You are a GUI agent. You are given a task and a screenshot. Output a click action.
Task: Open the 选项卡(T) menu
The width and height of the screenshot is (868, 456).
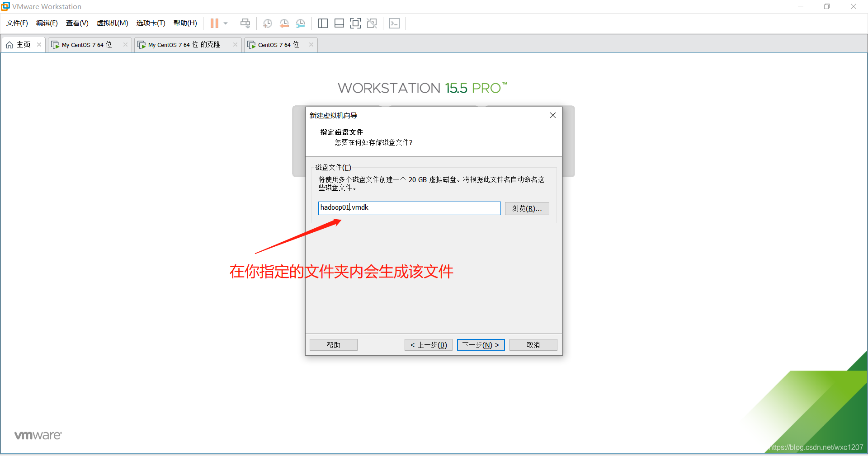151,23
